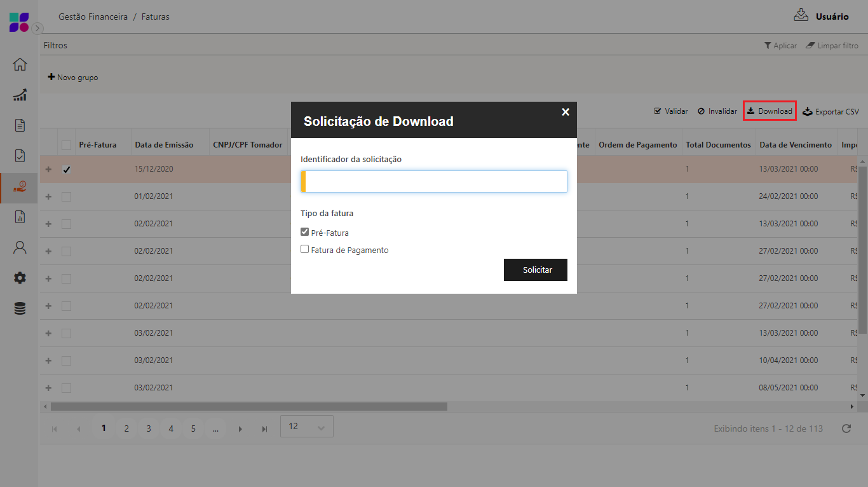Viewport: 868px width, 487px height.
Task: Click the horizontal table scrollbar
Action: 248,406
